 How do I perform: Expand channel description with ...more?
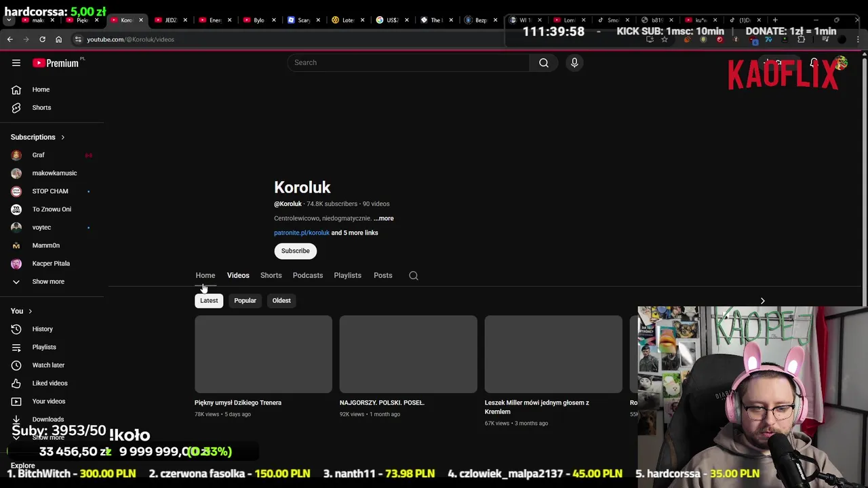point(383,218)
